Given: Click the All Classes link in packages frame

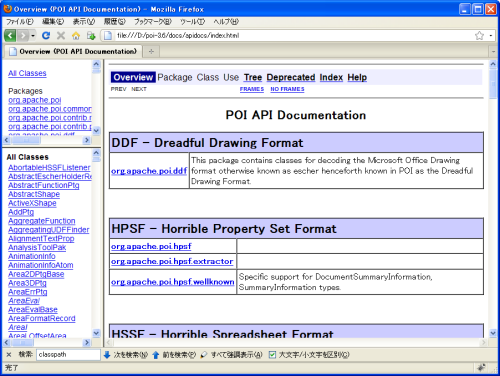Looking at the screenshot, I should (x=27, y=73).
